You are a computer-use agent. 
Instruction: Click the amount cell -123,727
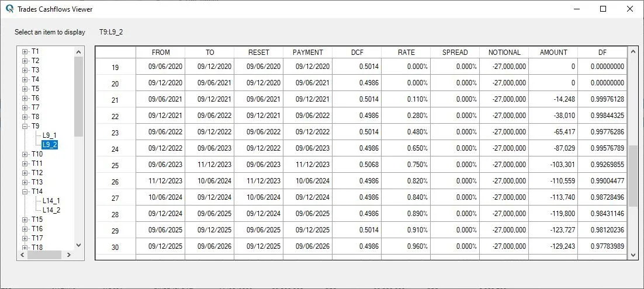(553, 230)
